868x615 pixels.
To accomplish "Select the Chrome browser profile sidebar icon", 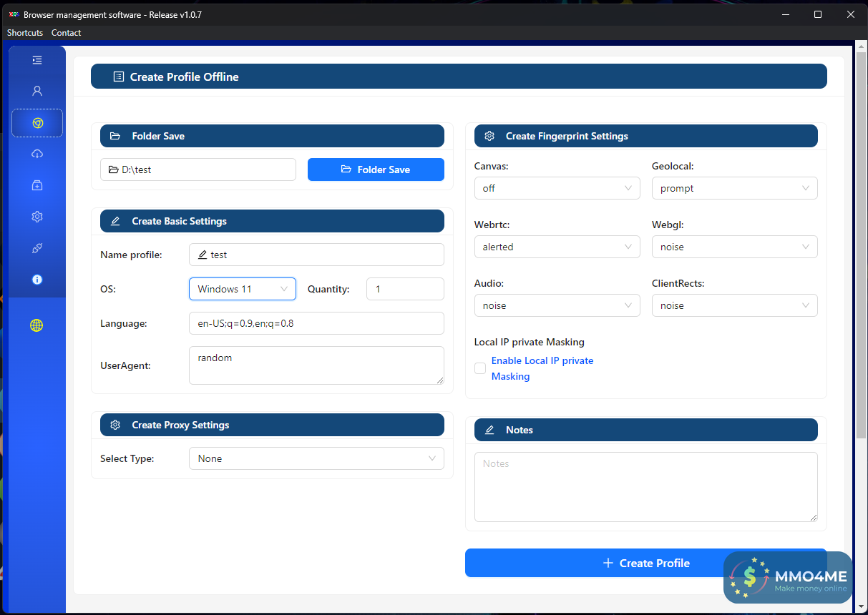I will (37, 123).
